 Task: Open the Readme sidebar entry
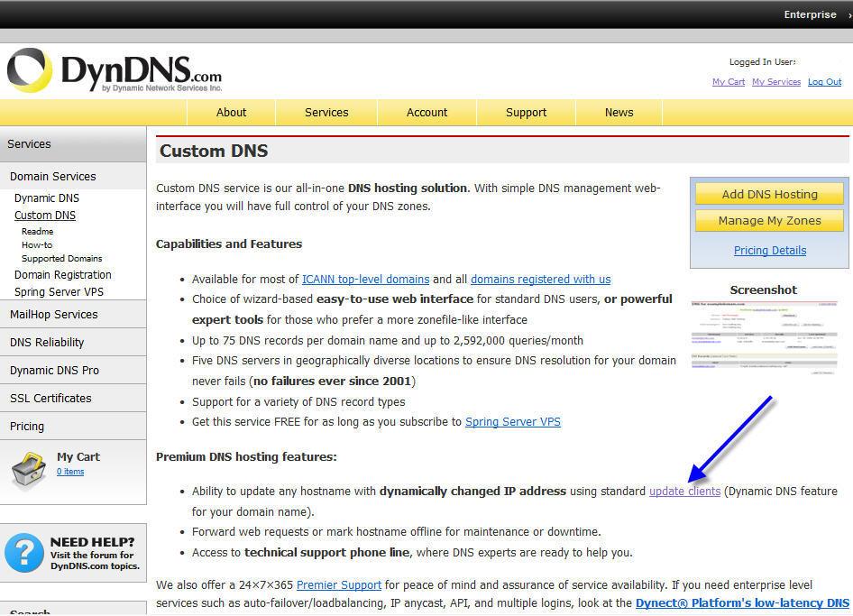point(38,231)
